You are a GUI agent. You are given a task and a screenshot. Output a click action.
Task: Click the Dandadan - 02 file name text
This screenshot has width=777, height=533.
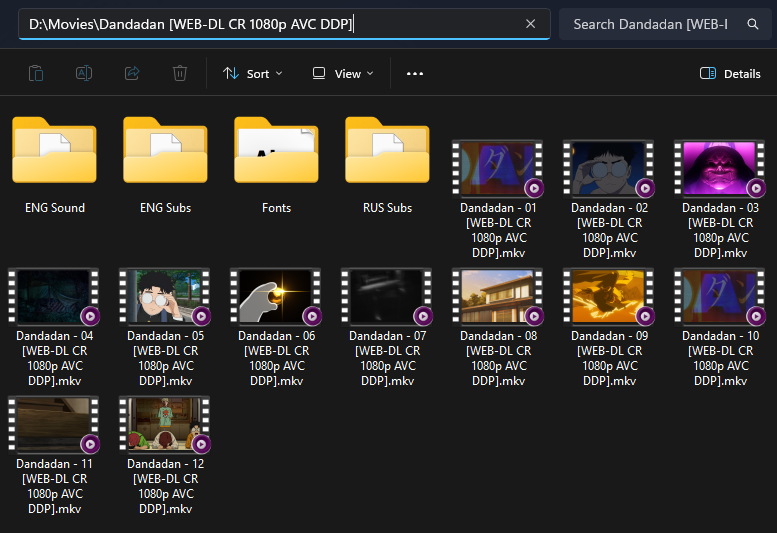point(609,230)
